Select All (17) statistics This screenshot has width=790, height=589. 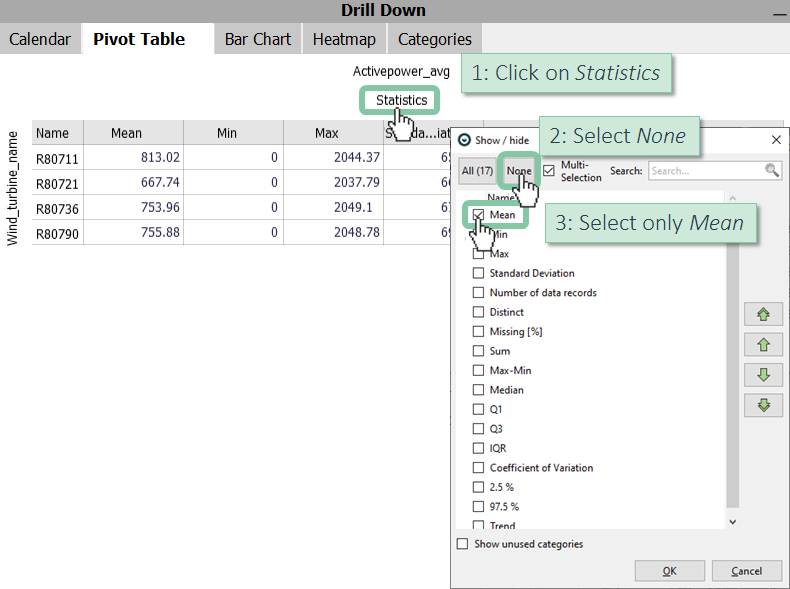coord(477,171)
